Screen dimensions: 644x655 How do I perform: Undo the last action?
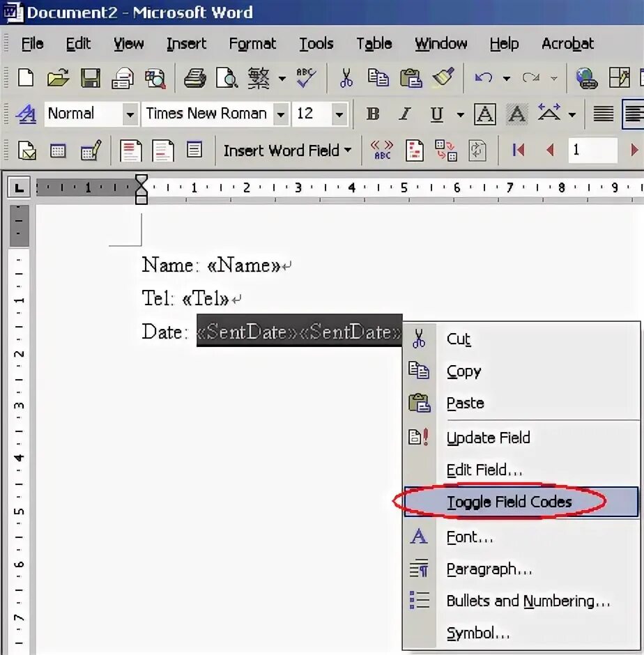484,78
